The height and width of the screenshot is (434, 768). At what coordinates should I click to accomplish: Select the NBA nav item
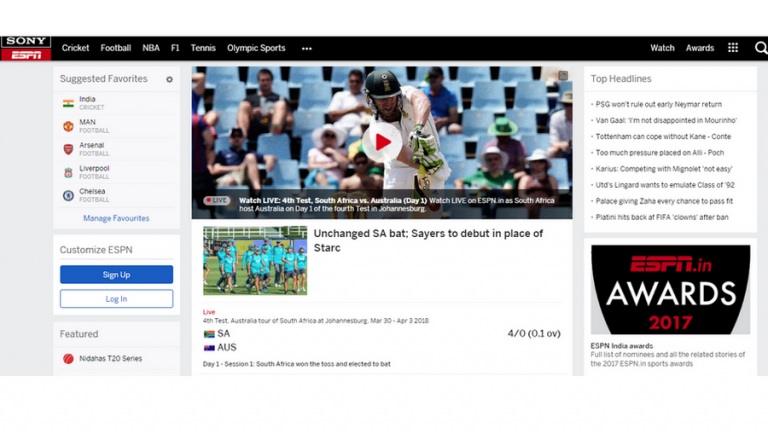point(151,48)
